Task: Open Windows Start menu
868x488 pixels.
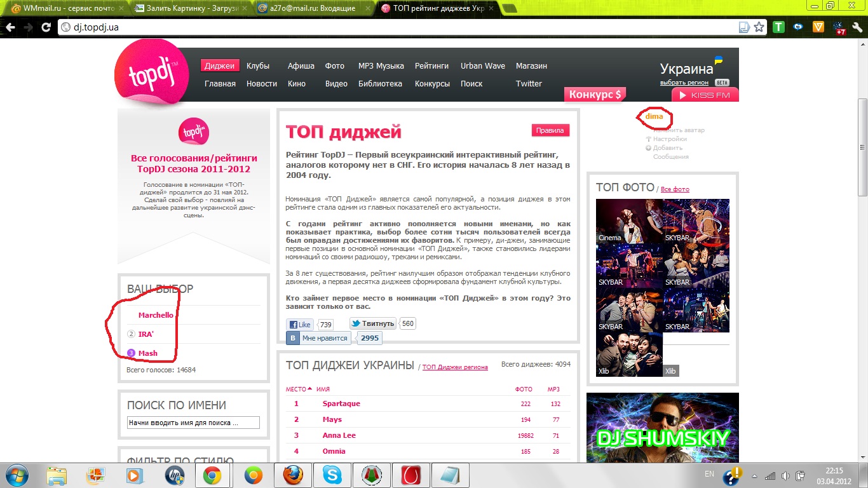Action: 17,475
